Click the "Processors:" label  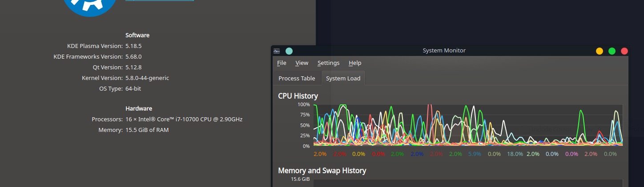click(x=107, y=119)
